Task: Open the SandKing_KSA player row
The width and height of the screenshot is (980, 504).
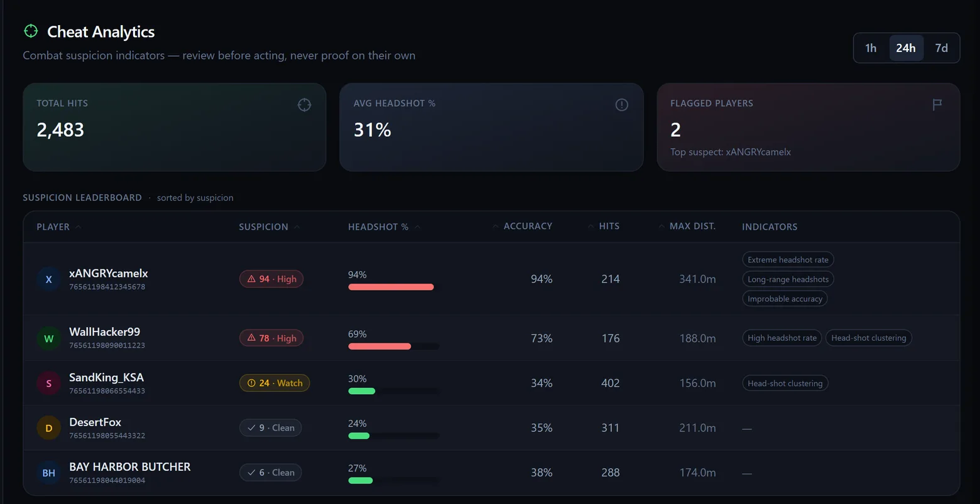Action: 491,383
